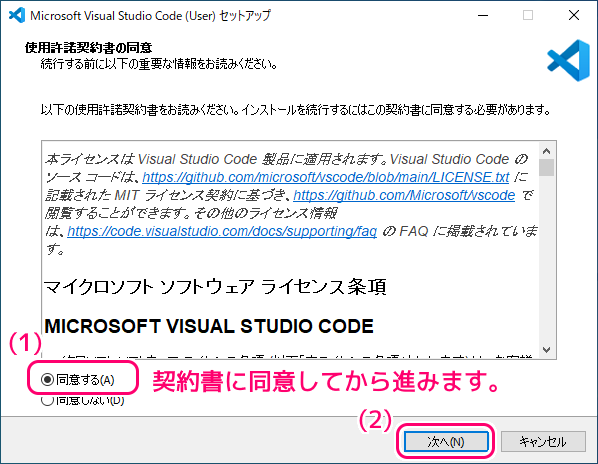Image resolution: width=598 pixels, height=464 pixels.
Task: Click the 使用許諾契約書の同意 page title
Action: [x=88, y=48]
